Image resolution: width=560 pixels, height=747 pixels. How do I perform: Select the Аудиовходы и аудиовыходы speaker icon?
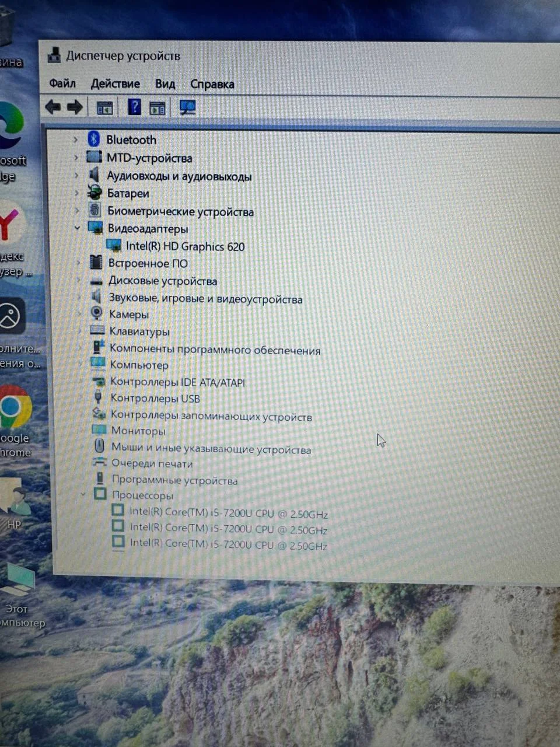coord(94,174)
